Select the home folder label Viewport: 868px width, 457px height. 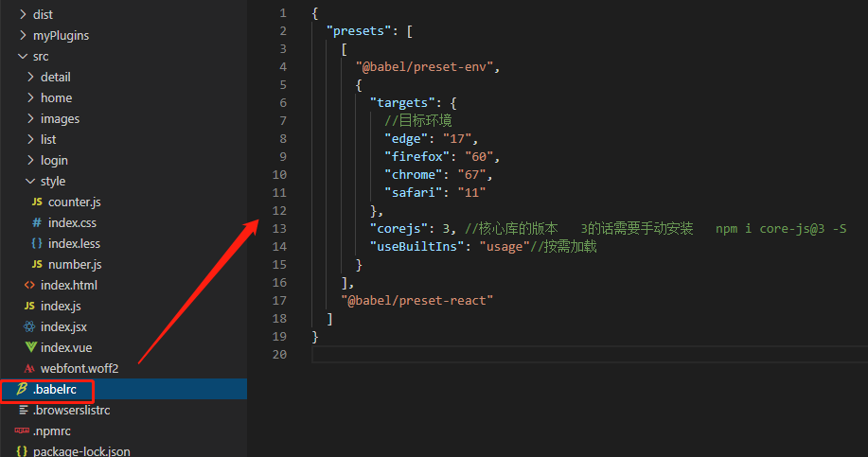(x=56, y=98)
